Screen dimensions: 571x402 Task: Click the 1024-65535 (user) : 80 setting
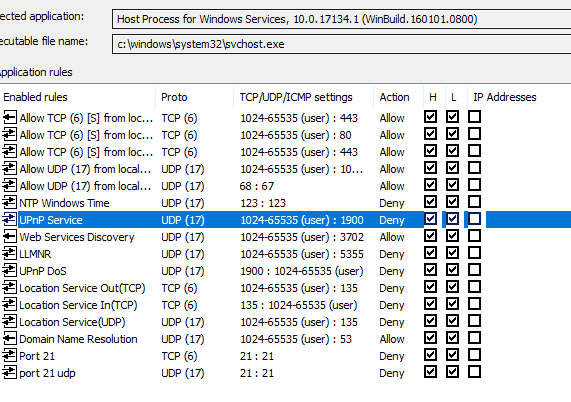point(296,135)
